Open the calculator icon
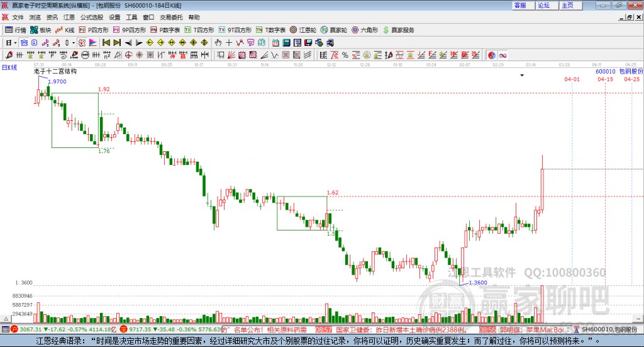This screenshot has width=644, height=347. [286, 43]
